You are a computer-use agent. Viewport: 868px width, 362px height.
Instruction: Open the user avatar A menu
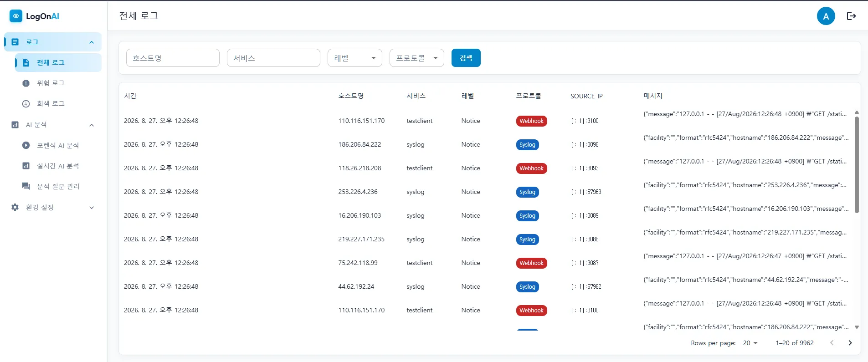(x=826, y=16)
